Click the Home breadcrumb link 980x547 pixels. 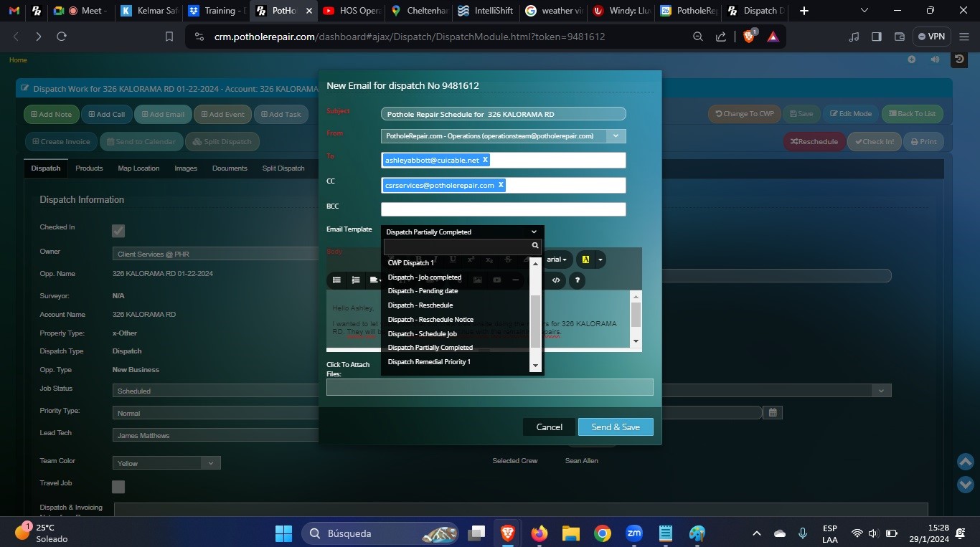tap(18, 60)
